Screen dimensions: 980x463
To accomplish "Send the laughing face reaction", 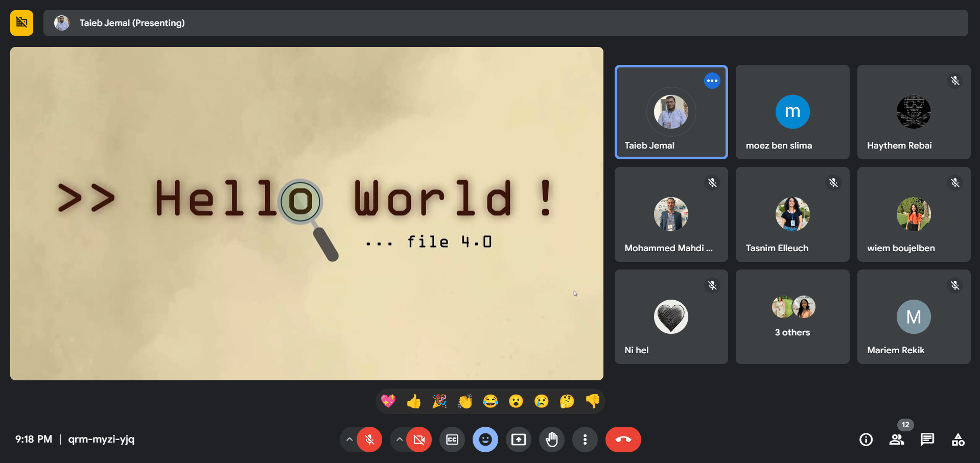I will click(491, 401).
